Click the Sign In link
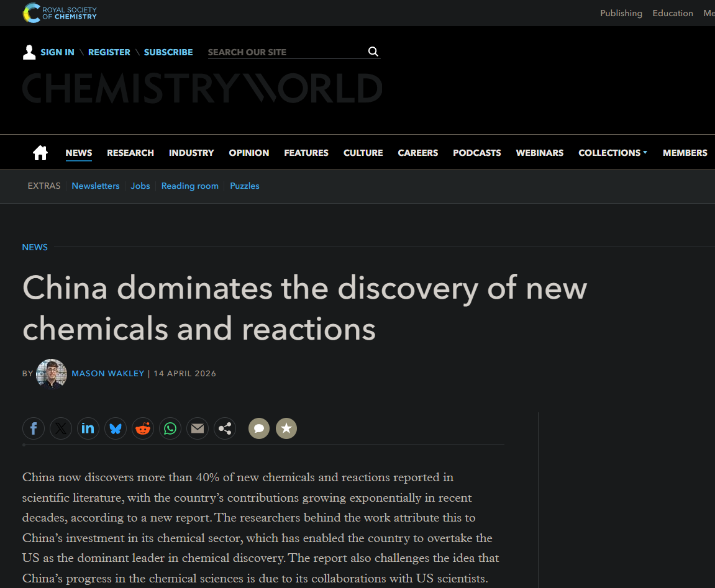The height and width of the screenshot is (588, 715). 57,52
